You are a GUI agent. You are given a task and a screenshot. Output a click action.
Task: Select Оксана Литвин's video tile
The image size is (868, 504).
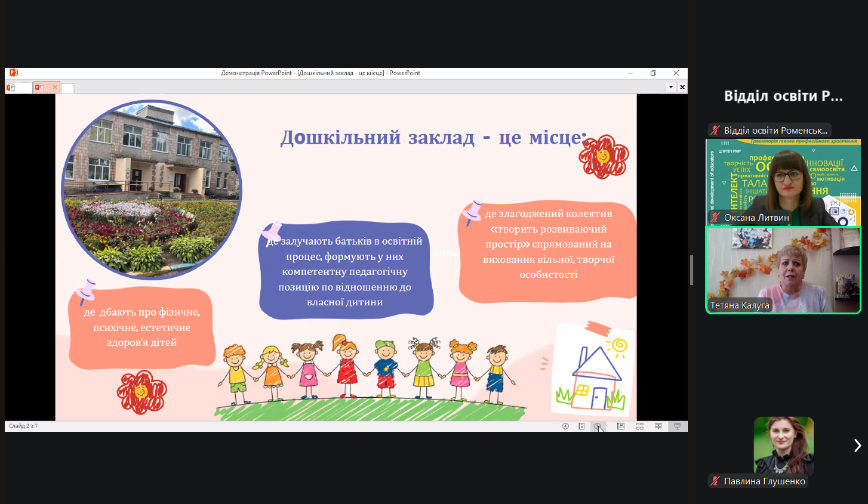click(x=783, y=182)
